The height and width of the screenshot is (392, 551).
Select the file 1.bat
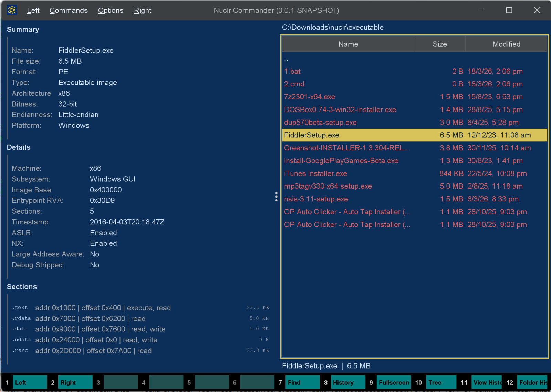(x=415, y=71)
